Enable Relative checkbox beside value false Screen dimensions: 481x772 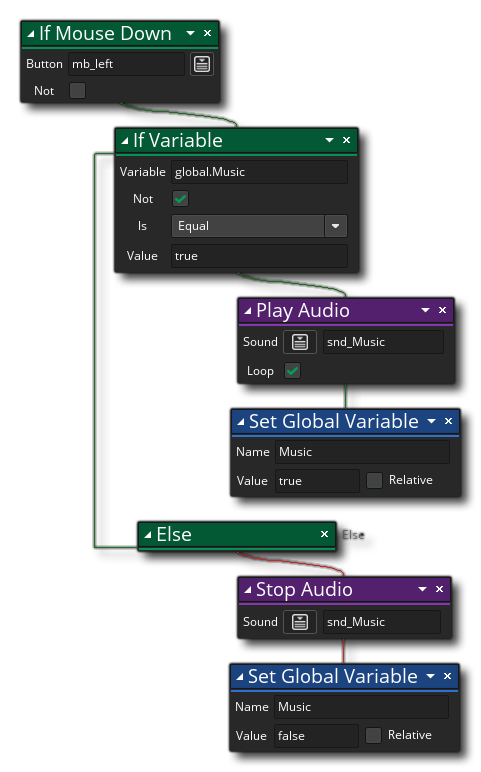[373, 735]
